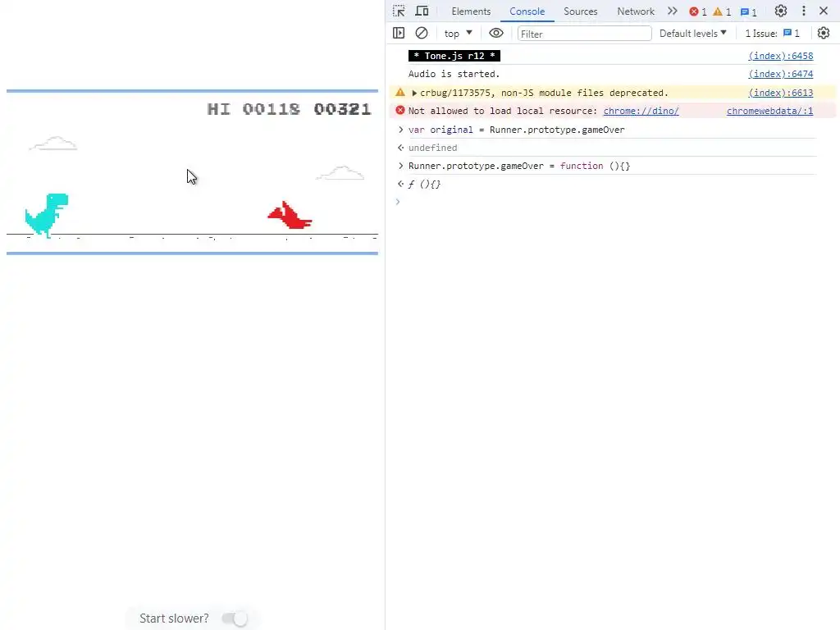
Task: Focus the console prompt input line
Action: coord(610,202)
